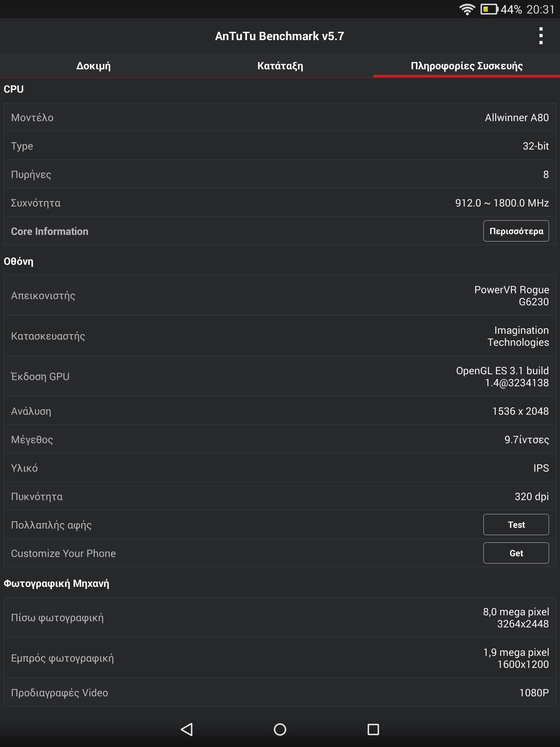Switch to the Δοκιμή tab
The height and width of the screenshot is (747, 560).
[93, 66]
